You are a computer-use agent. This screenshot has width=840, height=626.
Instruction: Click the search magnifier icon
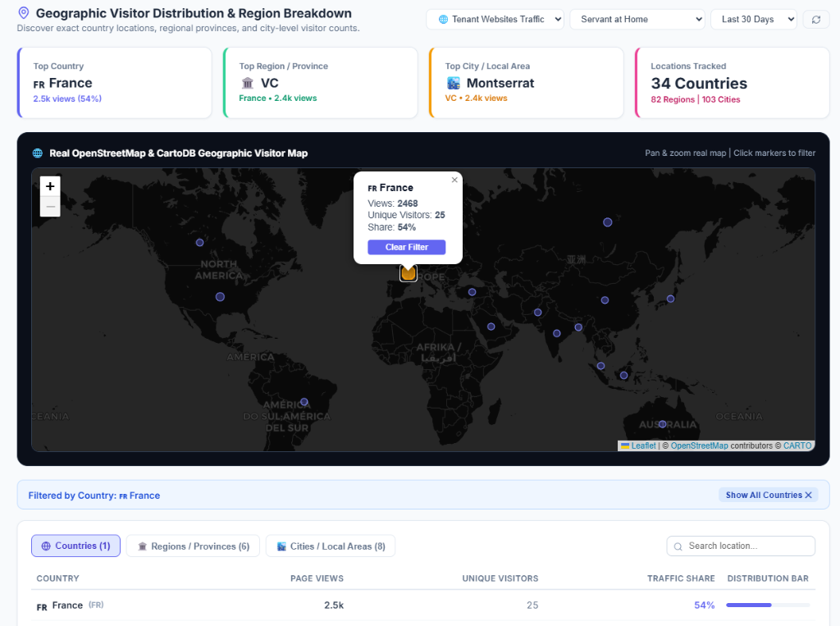tap(678, 546)
